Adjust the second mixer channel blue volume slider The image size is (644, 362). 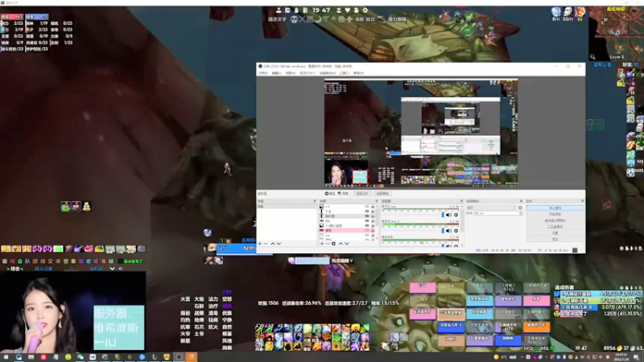(443, 231)
